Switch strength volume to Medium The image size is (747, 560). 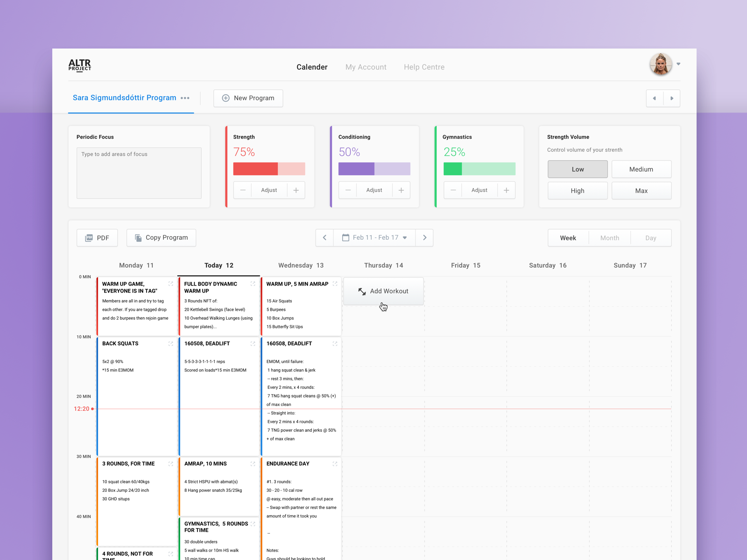641,169
